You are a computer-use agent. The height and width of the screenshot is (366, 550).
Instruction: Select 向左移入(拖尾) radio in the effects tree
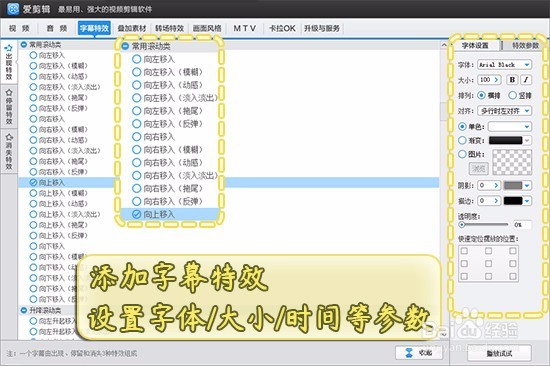click(x=33, y=98)
